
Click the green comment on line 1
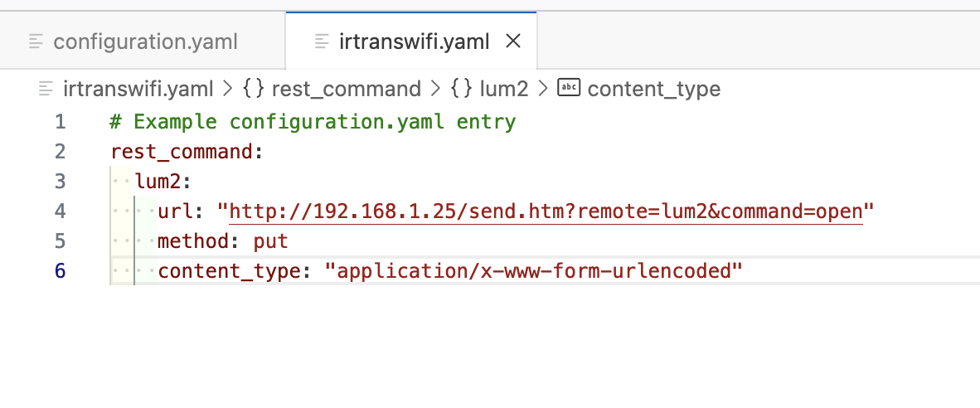313,122
